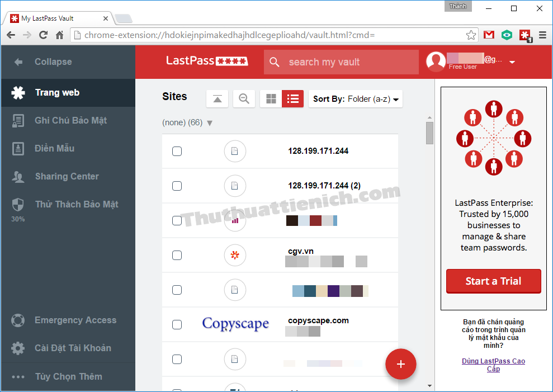This screenshot has width=553, height=392.
Task: Open the Sort By folder dropdown
Action: click(x=356, y=99)
